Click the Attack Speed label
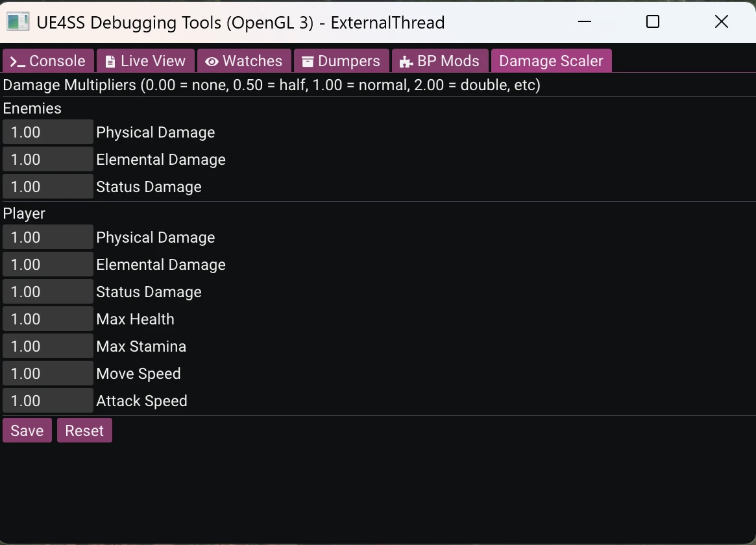 click(x=141, y=400)
